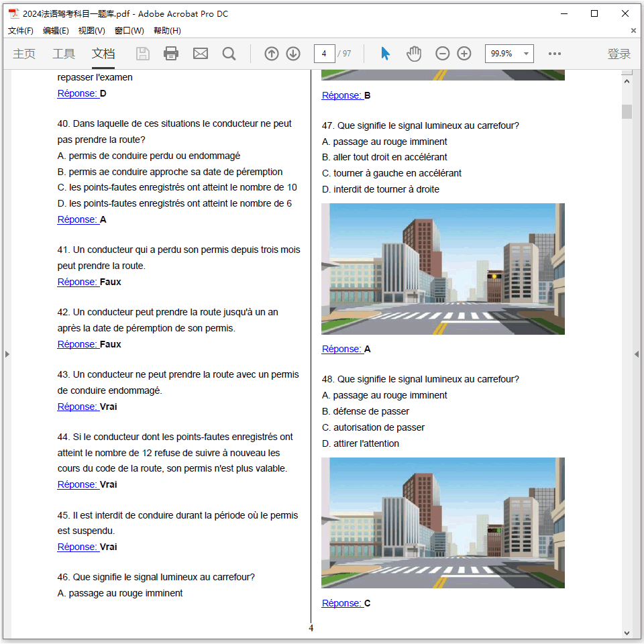
Task: Expand the right tools pane arrow
Action: click(x=637, y=354)
